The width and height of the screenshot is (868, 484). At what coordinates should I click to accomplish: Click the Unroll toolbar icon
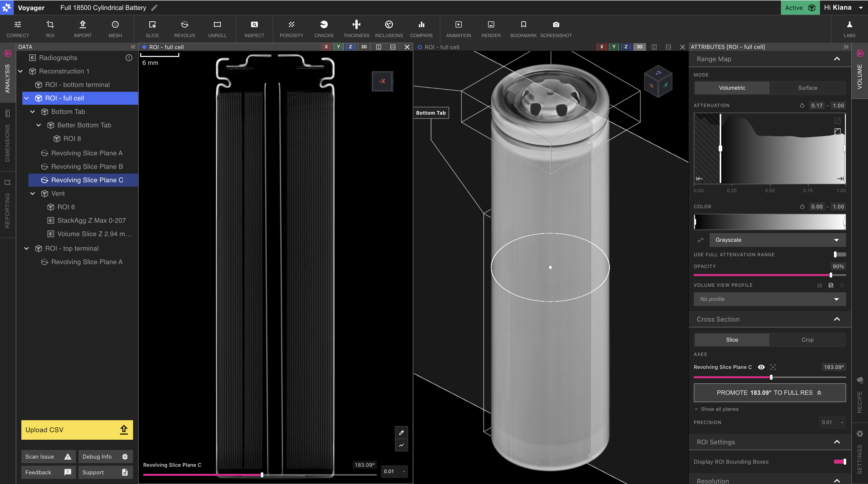(x=217, y=29)
